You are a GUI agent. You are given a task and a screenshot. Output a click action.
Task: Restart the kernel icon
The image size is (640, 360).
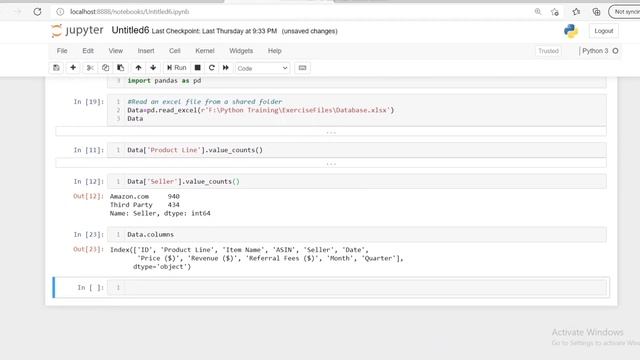pos(211,68)
